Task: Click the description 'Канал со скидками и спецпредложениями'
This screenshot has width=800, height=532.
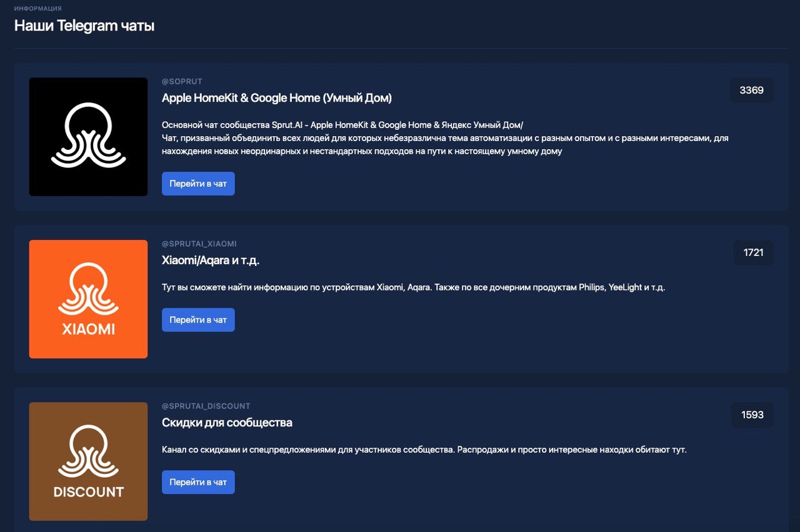Action: coord(424,450)
